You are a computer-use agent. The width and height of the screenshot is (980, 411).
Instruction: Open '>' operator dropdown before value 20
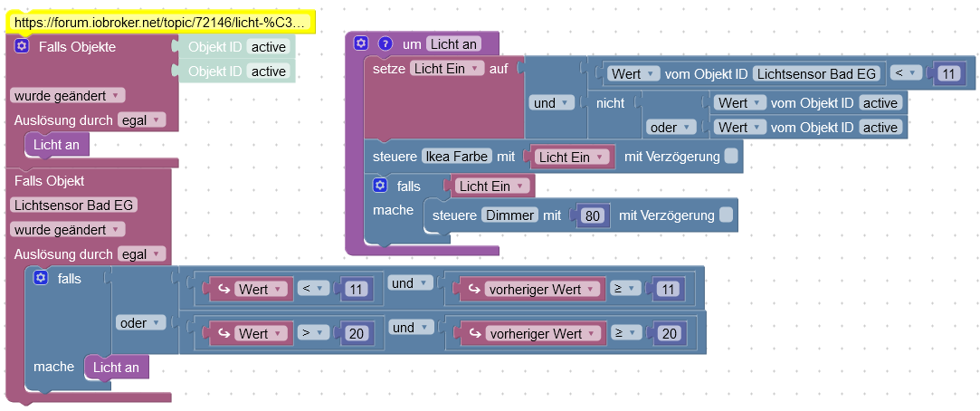click(313, 333)
